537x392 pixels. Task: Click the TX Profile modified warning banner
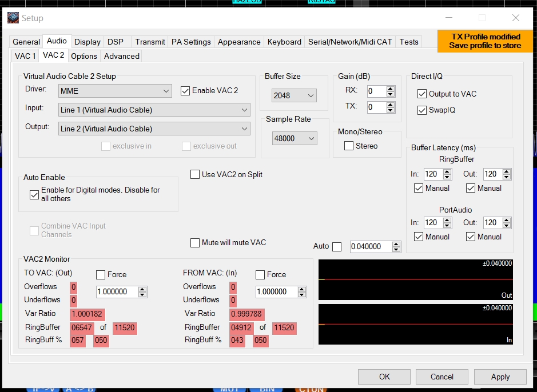(x=485, y=41)
